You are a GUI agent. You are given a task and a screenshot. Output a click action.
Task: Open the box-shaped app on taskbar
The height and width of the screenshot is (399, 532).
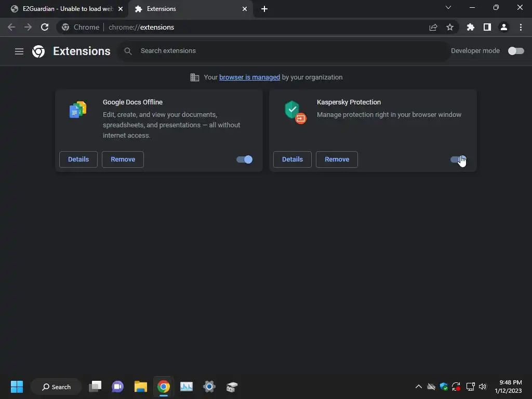pyautogui.click(x=232, y=387)
